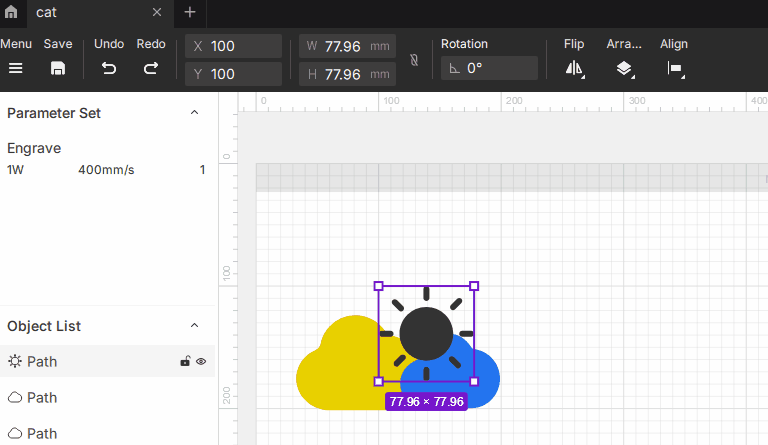Open the hamburger Menu icon

coord(16,68)
